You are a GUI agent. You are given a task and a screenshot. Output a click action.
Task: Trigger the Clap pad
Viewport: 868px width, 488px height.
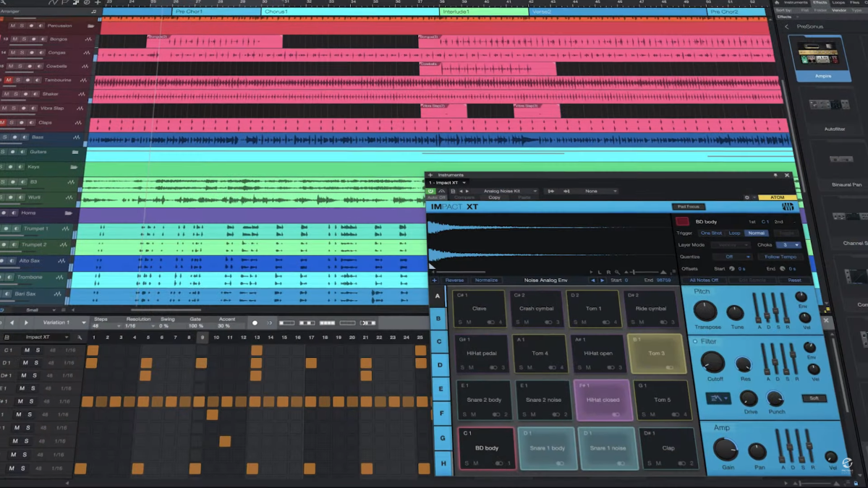tap(668, 448)
